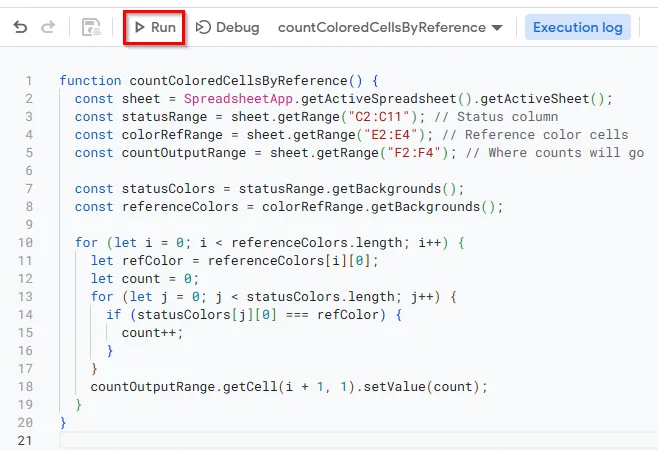The width and height of the screenshot is (658, 451).
Task: Click "let count = 0;" on line 12
Action: coord(145,279)
